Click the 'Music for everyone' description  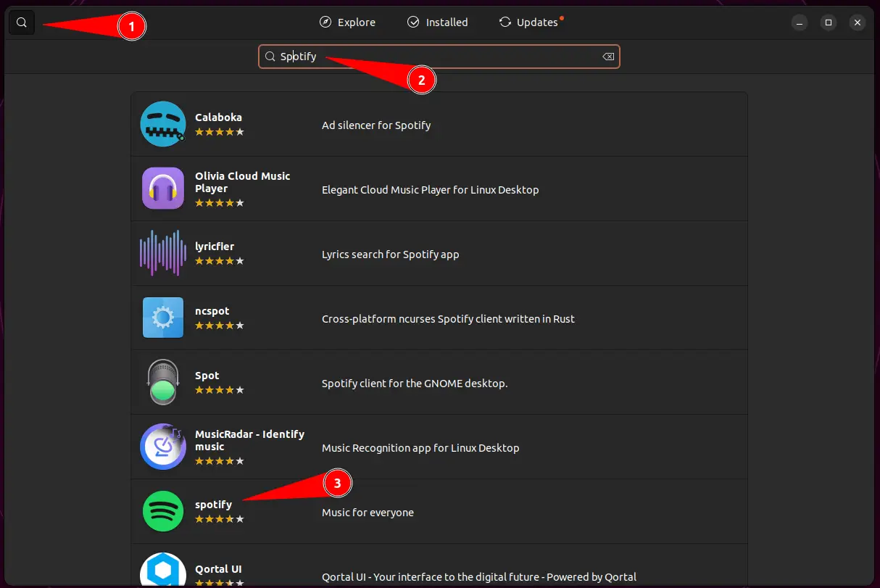tap(368, 513)
